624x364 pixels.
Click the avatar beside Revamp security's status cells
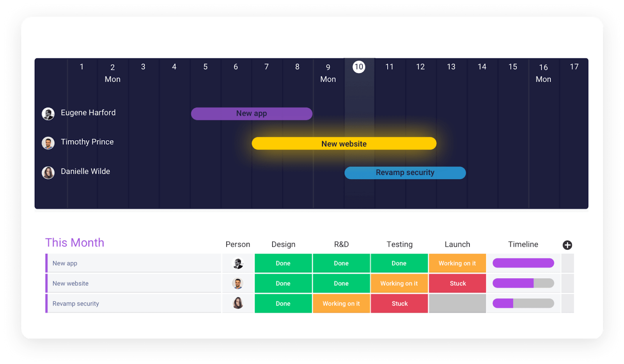click(x=238, y=303)
